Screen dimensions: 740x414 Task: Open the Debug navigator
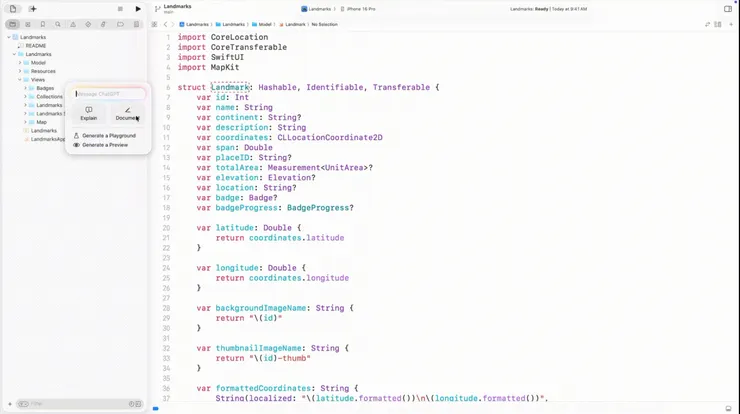[x=103, y=24]
